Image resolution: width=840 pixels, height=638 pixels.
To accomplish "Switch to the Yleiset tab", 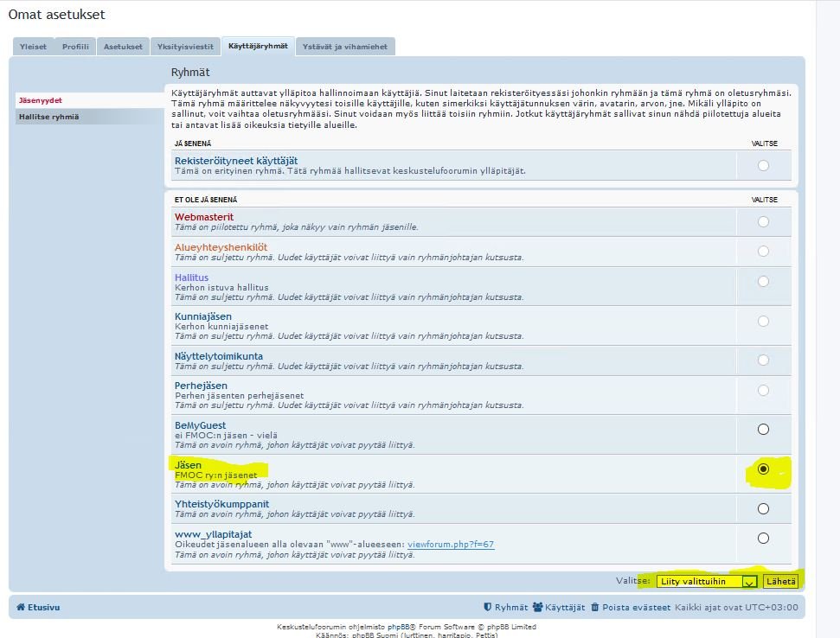I will 34,47.
